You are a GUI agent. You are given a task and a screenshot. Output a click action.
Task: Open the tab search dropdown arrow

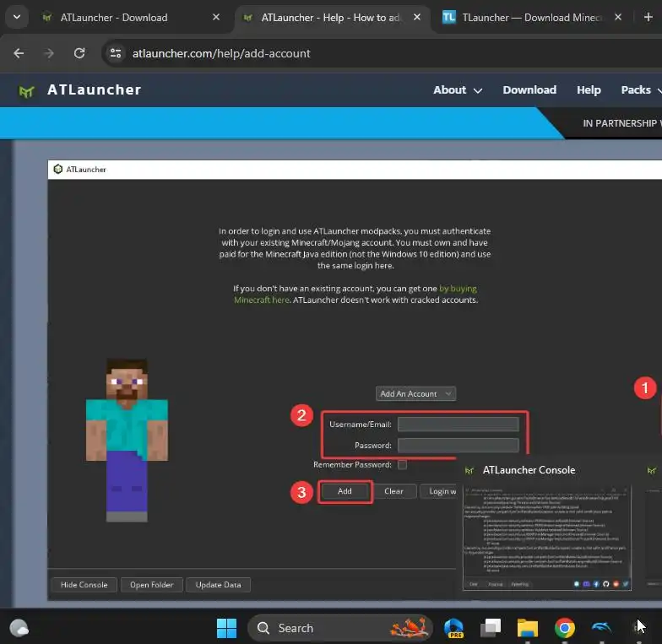pyautogui.click(x=17, y=17)
